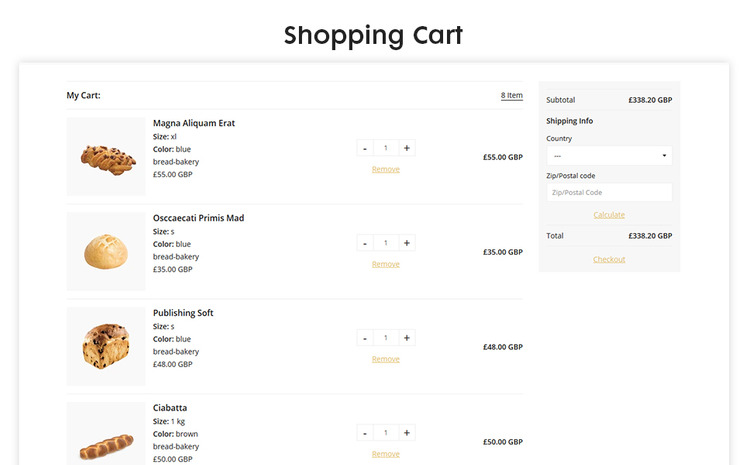748x465 pixels.
Task: Click Size: 1 kg under Ciabatta
Action: (169, 422)
